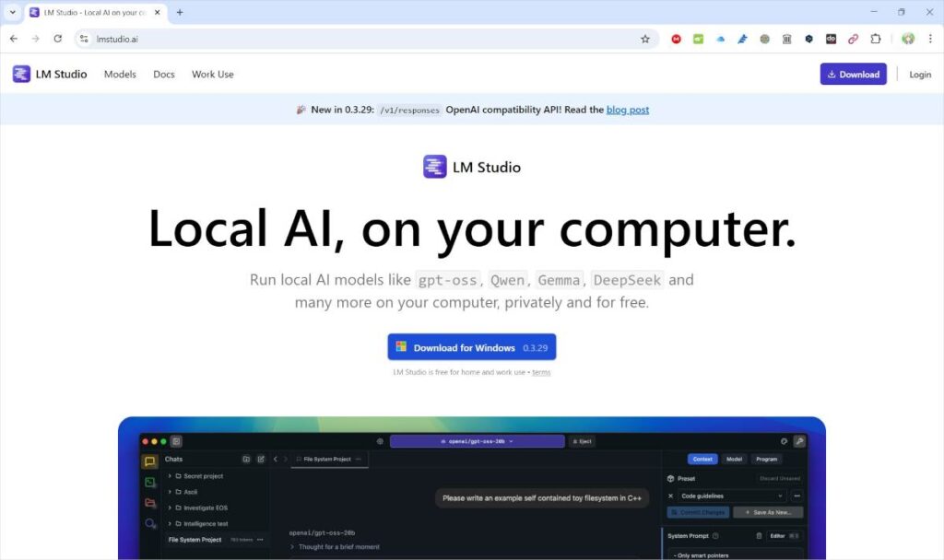944x560 pixels.
Task: Open the Models navigation item
Action: [x=120, y=75]
